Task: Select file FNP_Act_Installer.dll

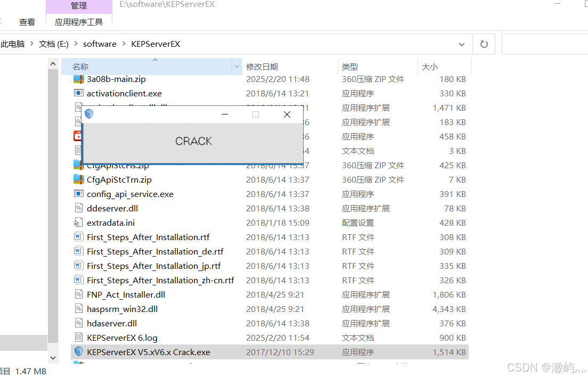Action: tap(126, 295)
